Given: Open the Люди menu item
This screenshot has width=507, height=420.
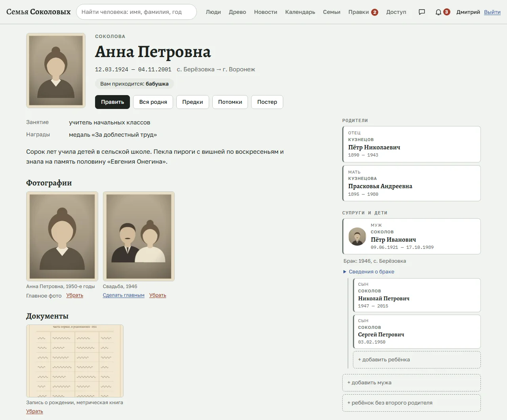Looking at the screenshot, I should pyautogui.click(x=213, y=12).
